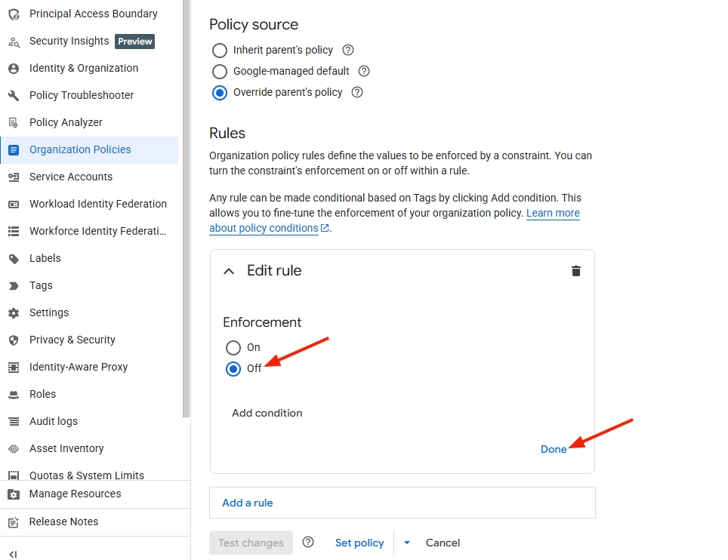Click help icon beside Google-managed default
This screenshot has width=728, height=560.
(364, 71)
